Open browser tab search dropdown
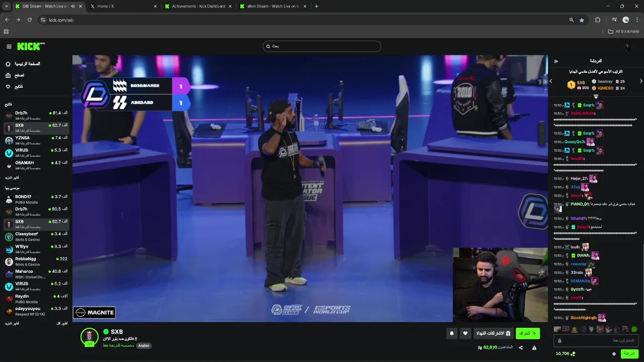This screenshot has height=362, width=644. [x=6, y=7]
